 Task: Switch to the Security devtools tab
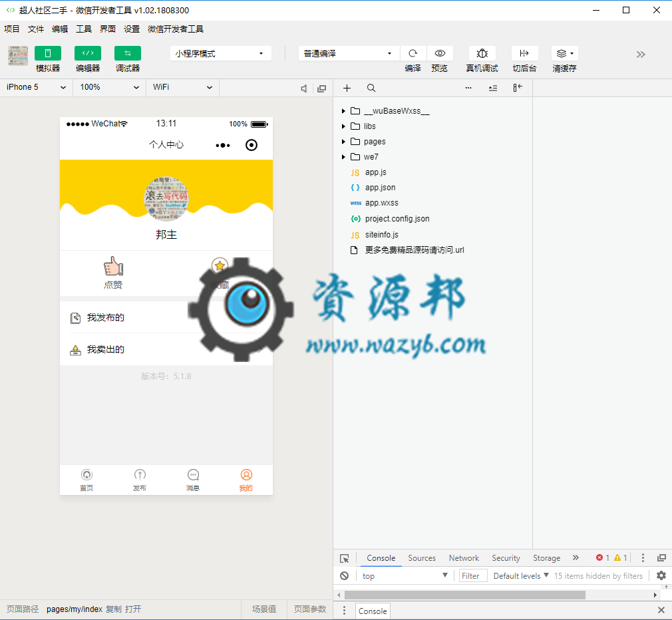(506, 558)
